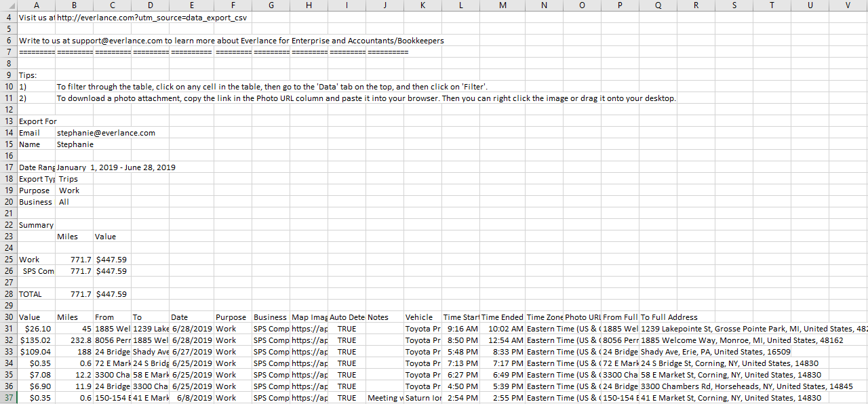Click the To Full Address header cell

point(669,317)
